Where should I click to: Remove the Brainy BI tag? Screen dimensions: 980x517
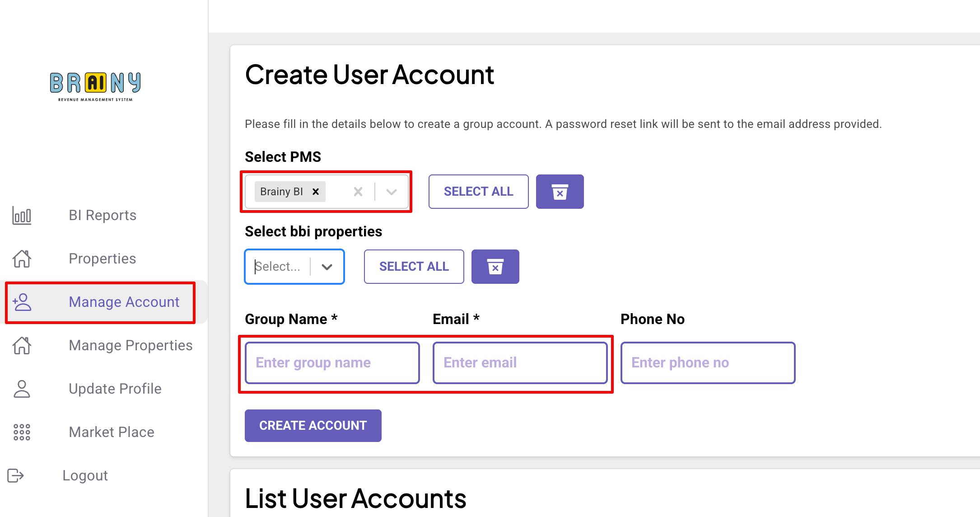316,192
